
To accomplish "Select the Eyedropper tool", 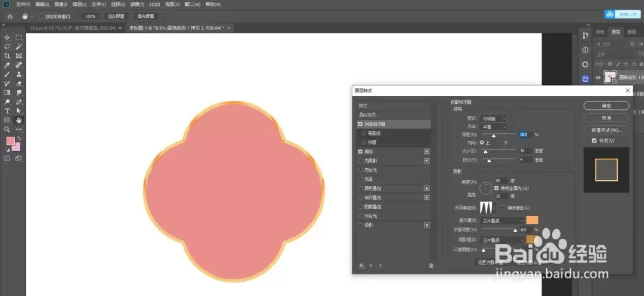I will click(x=7, y=65).
